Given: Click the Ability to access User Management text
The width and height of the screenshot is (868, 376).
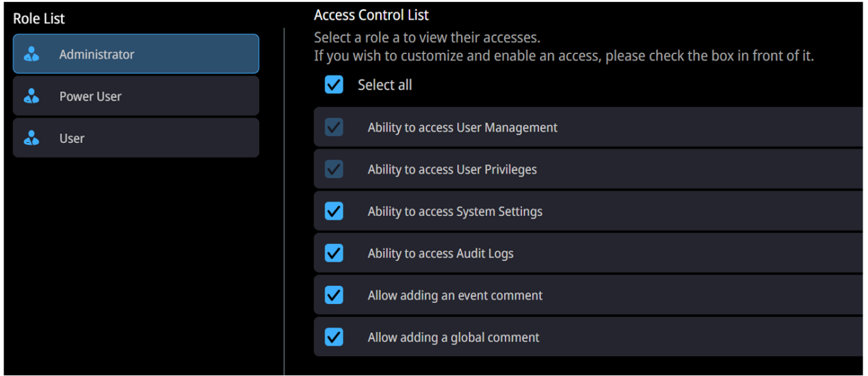Looking at the screenshot, I should tap(462, 128).
